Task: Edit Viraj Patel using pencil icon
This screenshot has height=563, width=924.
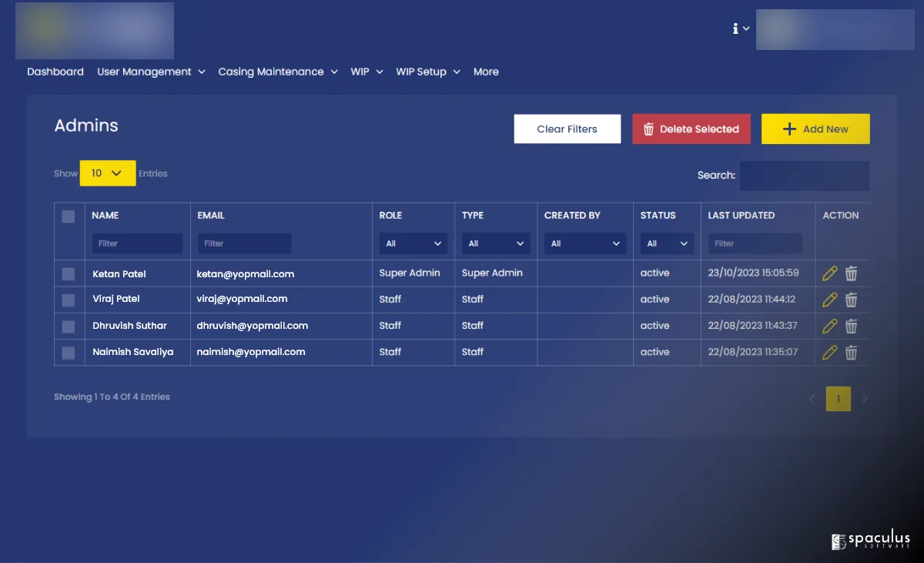Action: [829, 300]
